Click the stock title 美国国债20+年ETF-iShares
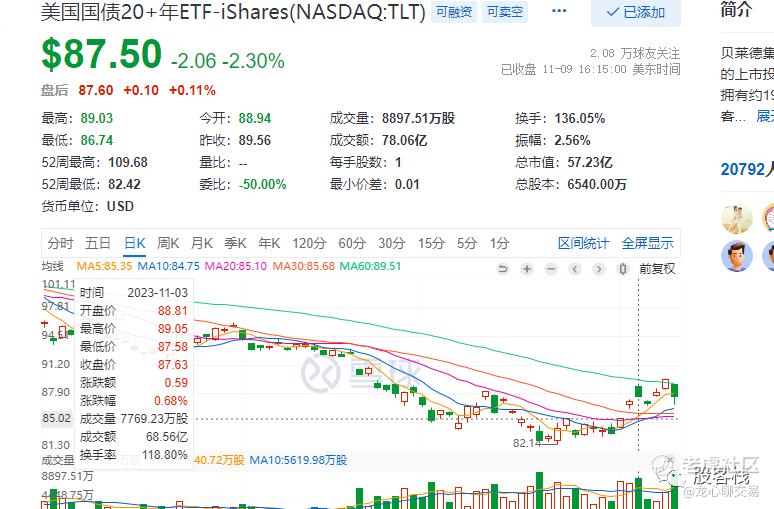The height and width of the screenshot is (509, 774). pyautogui.click(x=233, y=12)
